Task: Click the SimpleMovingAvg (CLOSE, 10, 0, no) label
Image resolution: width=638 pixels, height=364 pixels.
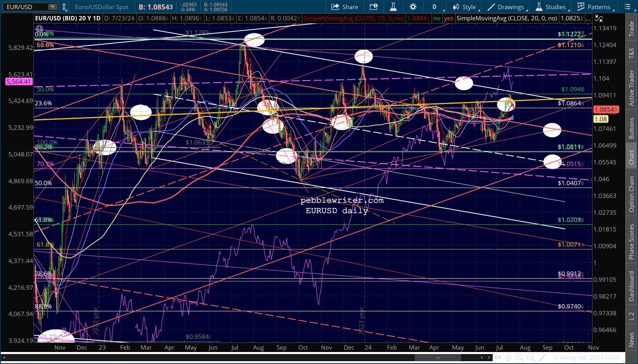Action: tap(353, 18)
